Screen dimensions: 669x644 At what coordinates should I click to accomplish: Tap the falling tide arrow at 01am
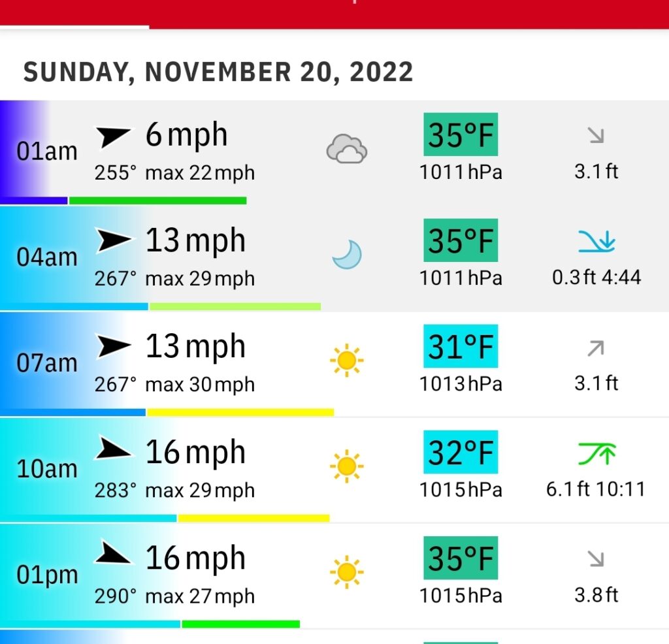pyautogui.click(x=596, y=135)
